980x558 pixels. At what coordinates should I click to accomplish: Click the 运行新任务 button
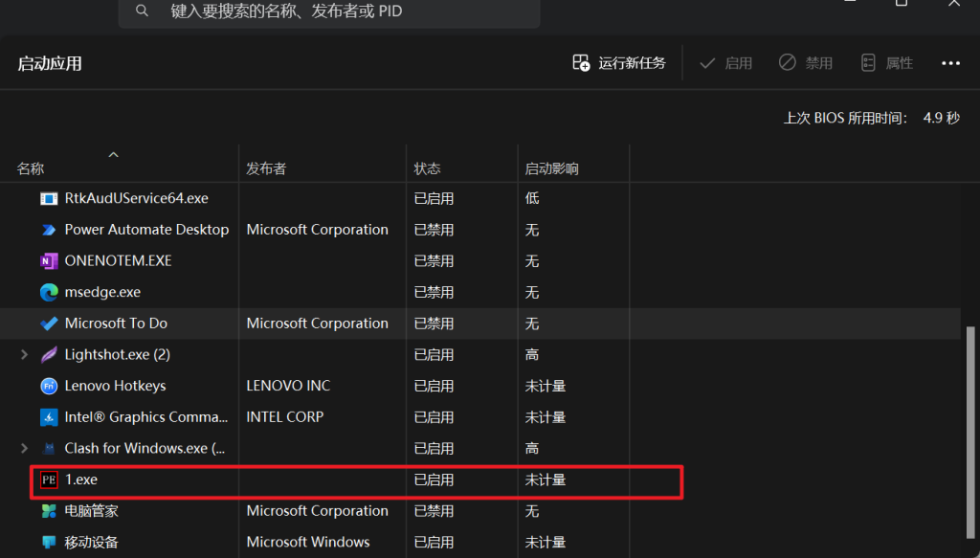[x=619, y=63]
